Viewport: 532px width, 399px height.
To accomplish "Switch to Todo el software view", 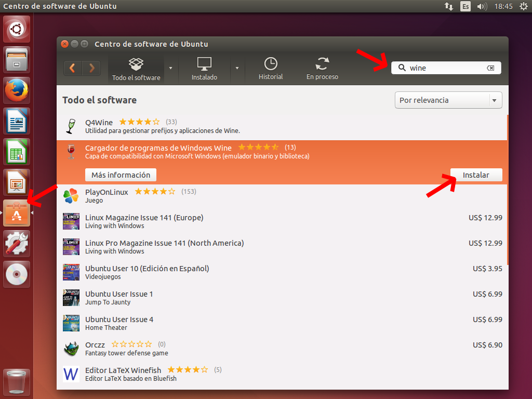I will point(136,69).
